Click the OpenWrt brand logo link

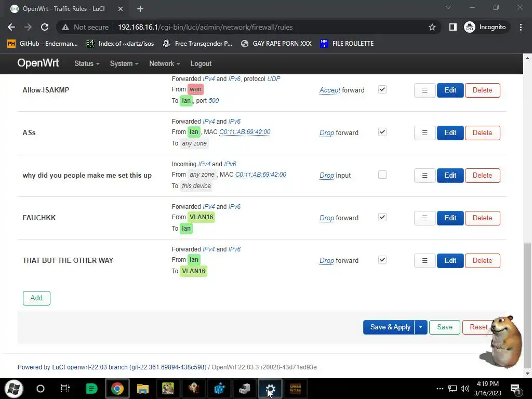coord(38,63)
